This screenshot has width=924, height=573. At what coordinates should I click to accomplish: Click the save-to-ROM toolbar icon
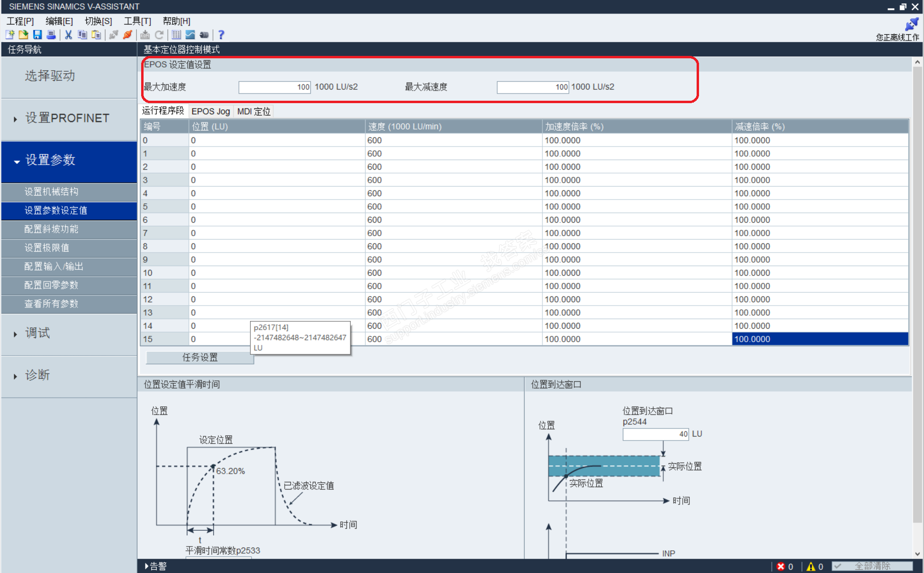[145, 35]
